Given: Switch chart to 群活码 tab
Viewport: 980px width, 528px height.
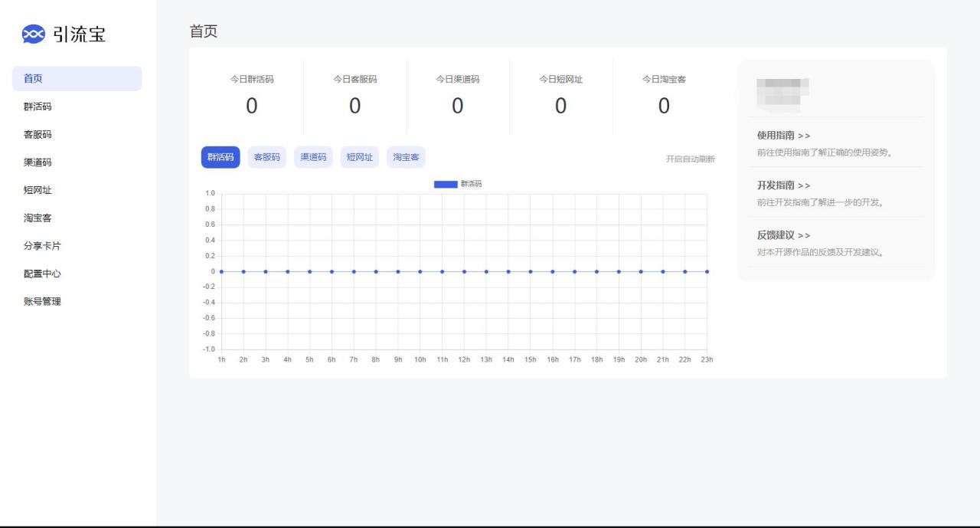Looking at the screenshot, I should 220,157.
